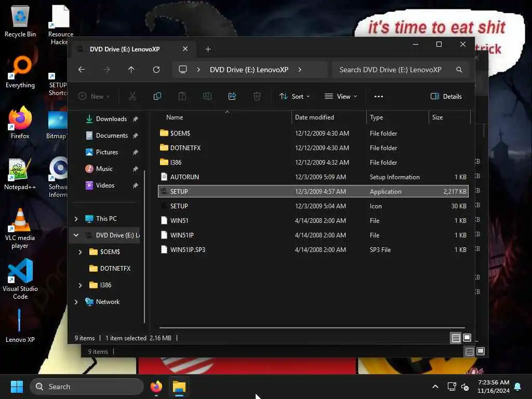Screen dimensions: 532x399
Task: Click chevron after DVD Drive breadcrumb
Action: (x=300, y=70)
